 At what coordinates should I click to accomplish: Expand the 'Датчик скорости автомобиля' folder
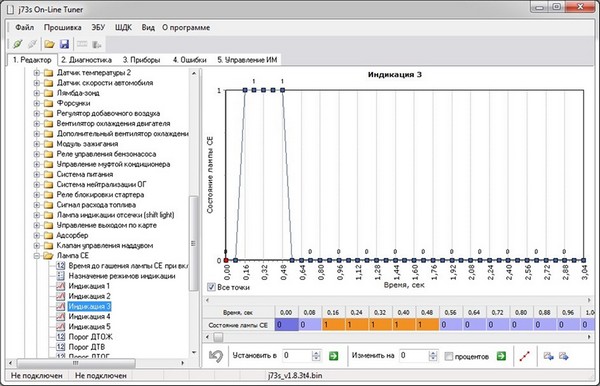(37, 83)
